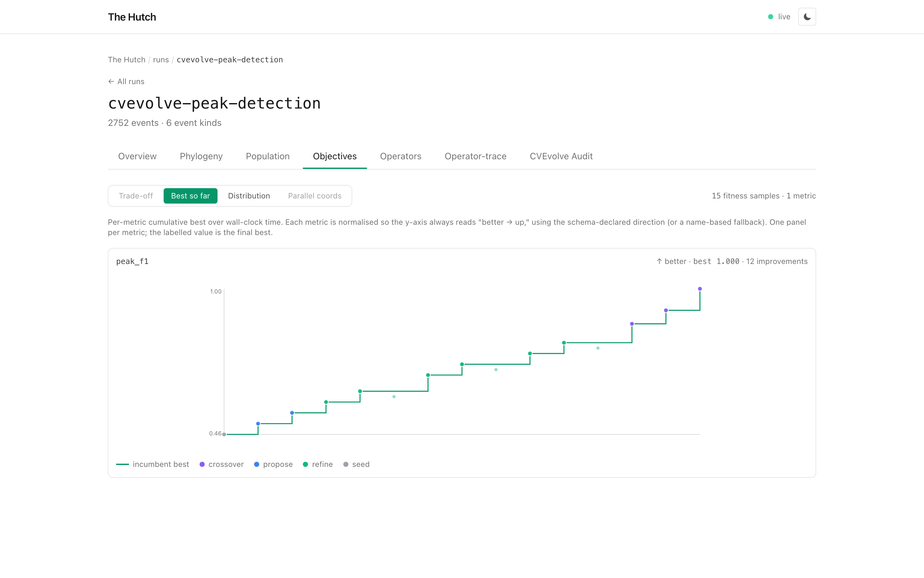Click the first blue propose point
The height and width of the screenshot is (578, 924).
pos(258,424)
